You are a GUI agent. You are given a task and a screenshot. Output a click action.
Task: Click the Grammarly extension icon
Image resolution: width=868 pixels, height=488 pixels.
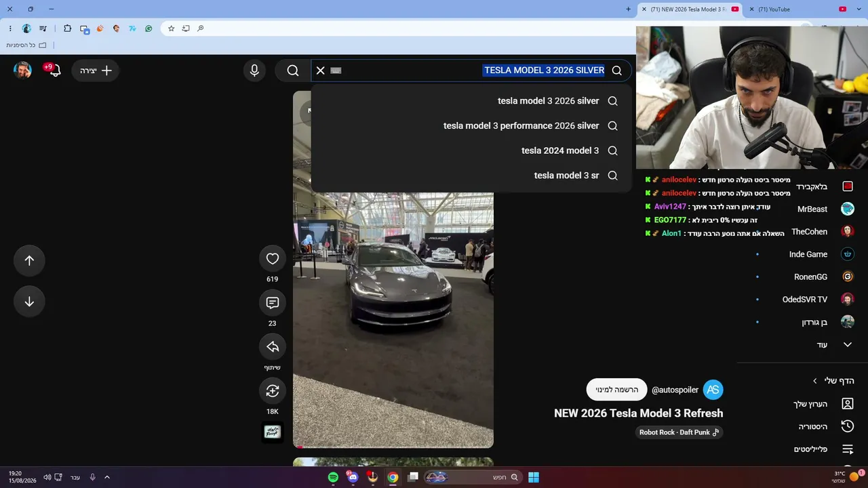click(x=149, y=28)
